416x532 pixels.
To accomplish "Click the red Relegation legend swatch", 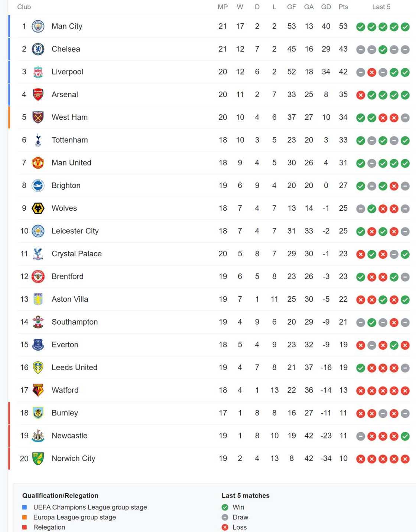I will (x=25, y=527).
